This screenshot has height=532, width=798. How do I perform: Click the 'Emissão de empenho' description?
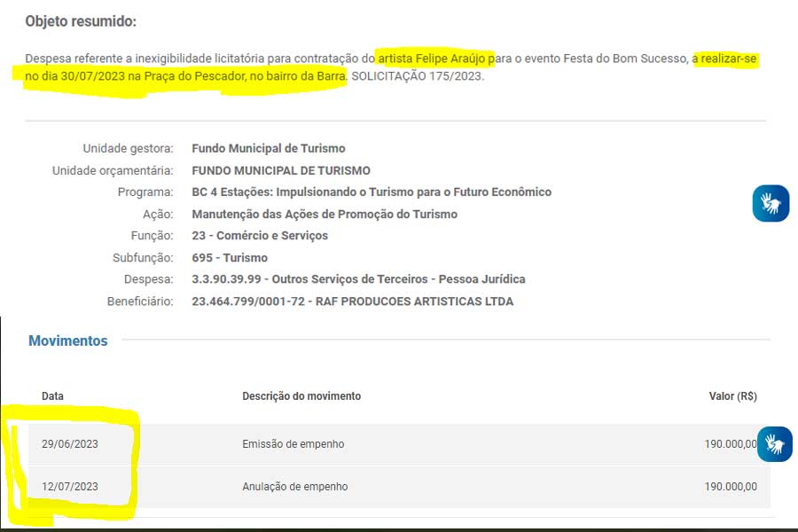pos(293,444)
